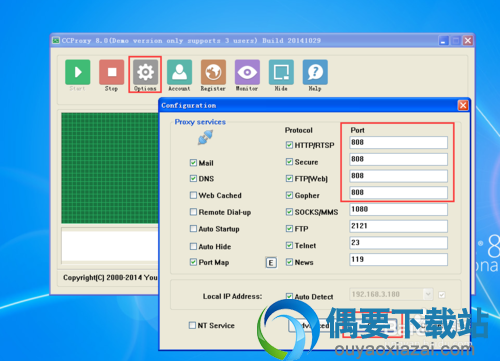500x361 pixels.
Task: Click the FTP port field showing 2121
Action: click(398, 226)
